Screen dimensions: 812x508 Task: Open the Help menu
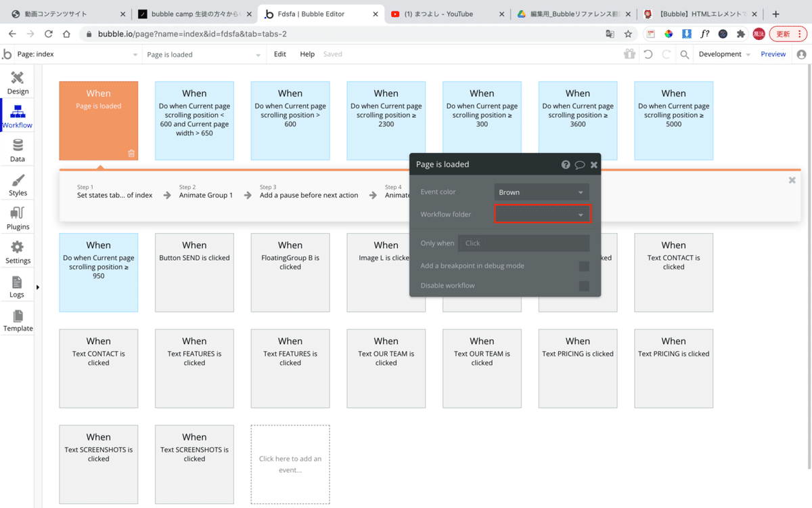tap(307, 54)
